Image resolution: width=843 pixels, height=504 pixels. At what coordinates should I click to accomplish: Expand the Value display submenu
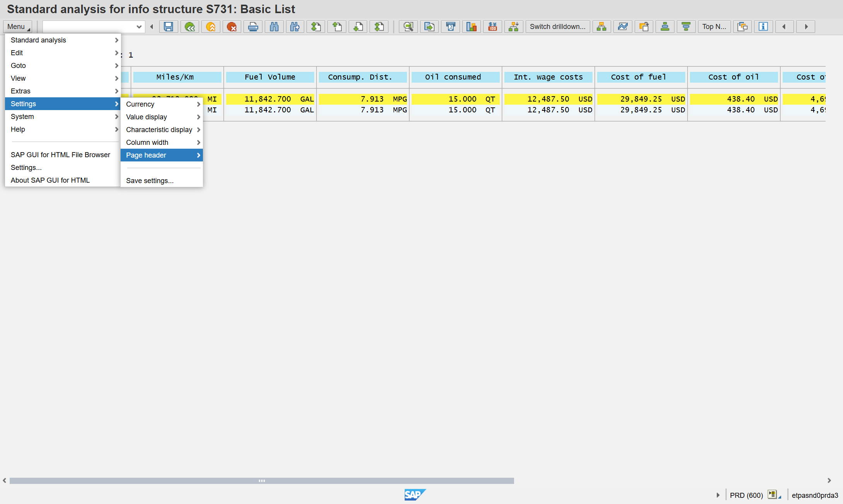(x=162, y=117)
